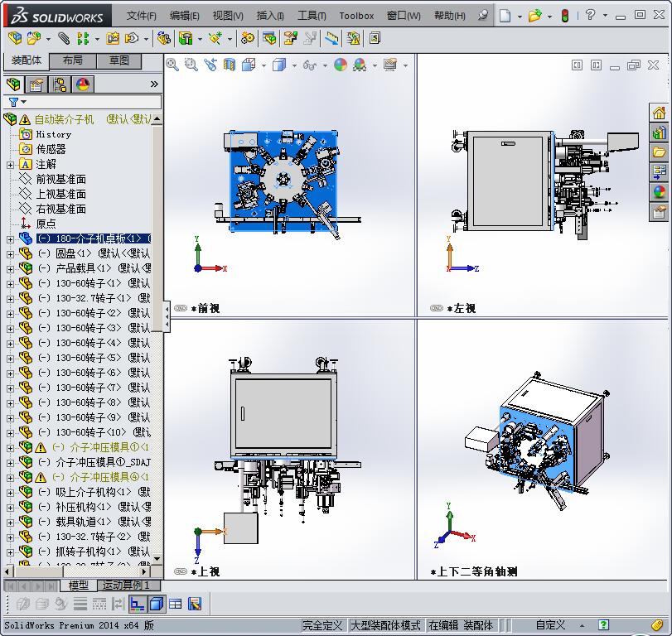Create an Exploded View

tap(291, 39)
